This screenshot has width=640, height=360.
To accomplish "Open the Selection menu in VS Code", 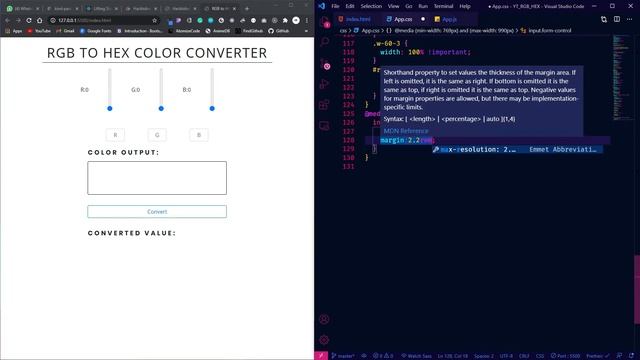I will click(371, 6).
